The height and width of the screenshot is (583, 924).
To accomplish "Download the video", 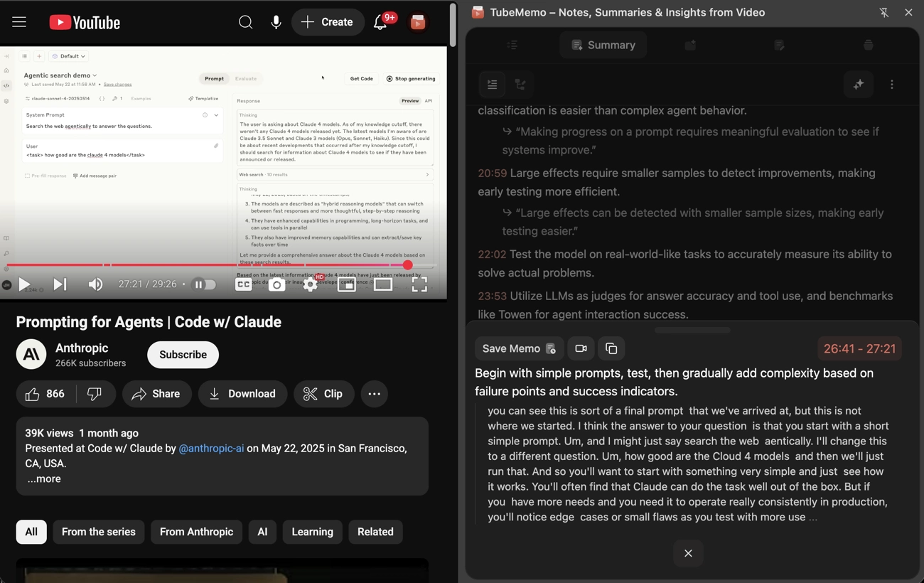I will [242, 394].
